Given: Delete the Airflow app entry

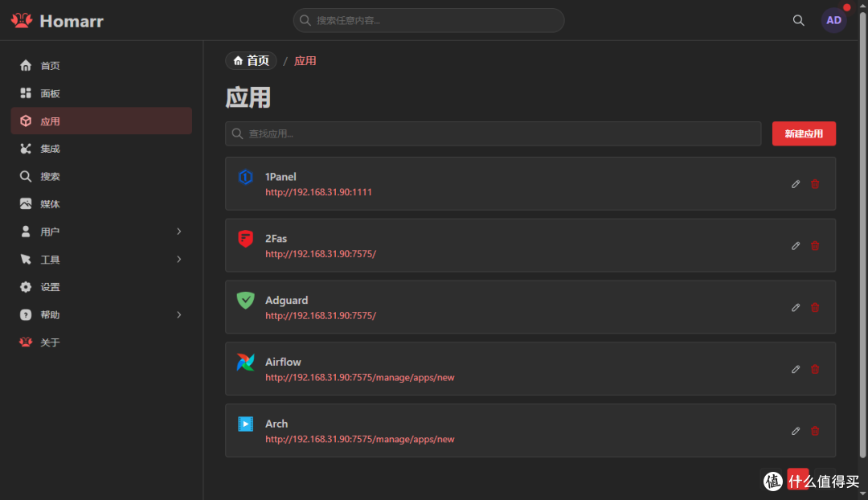Looking at the screenshot, I should (x=815, y=369).
